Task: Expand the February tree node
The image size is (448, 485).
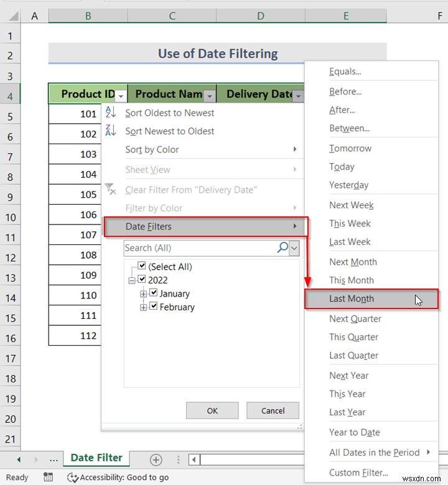Action: (x=143, y=307)
